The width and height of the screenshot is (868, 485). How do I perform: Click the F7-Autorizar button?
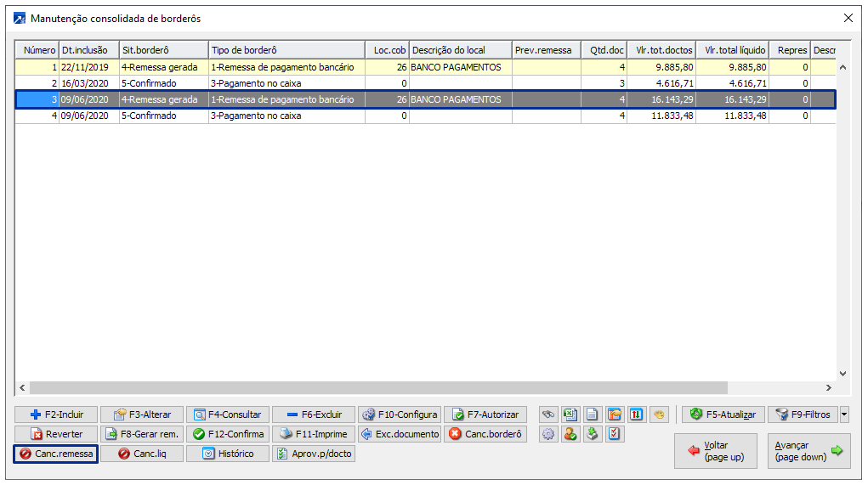point(485,415)
